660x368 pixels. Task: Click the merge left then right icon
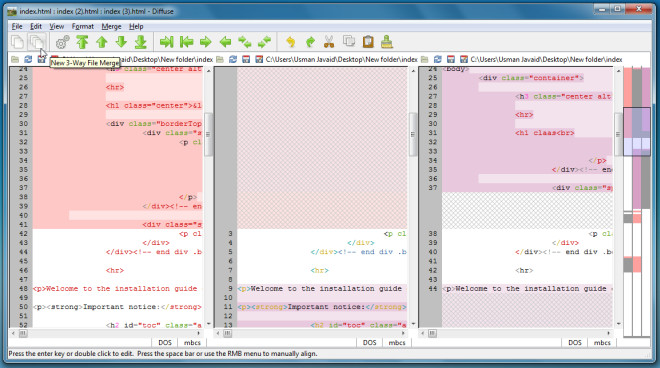point(245,42)
